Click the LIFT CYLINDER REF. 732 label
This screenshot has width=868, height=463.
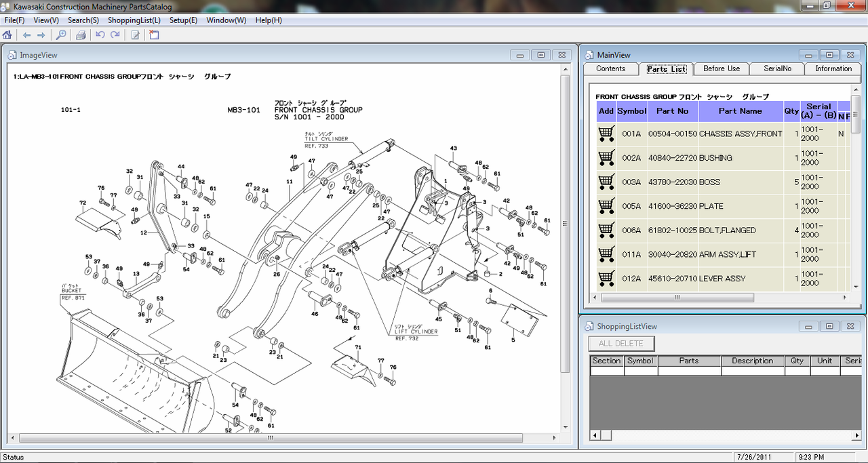(416, 332)
